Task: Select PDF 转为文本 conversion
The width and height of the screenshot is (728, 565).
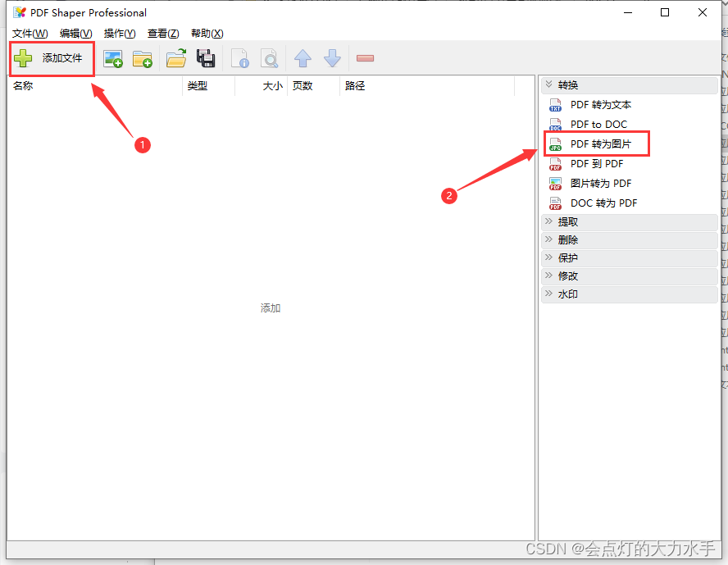Action: pyautogui.click(x=601, y=105)
